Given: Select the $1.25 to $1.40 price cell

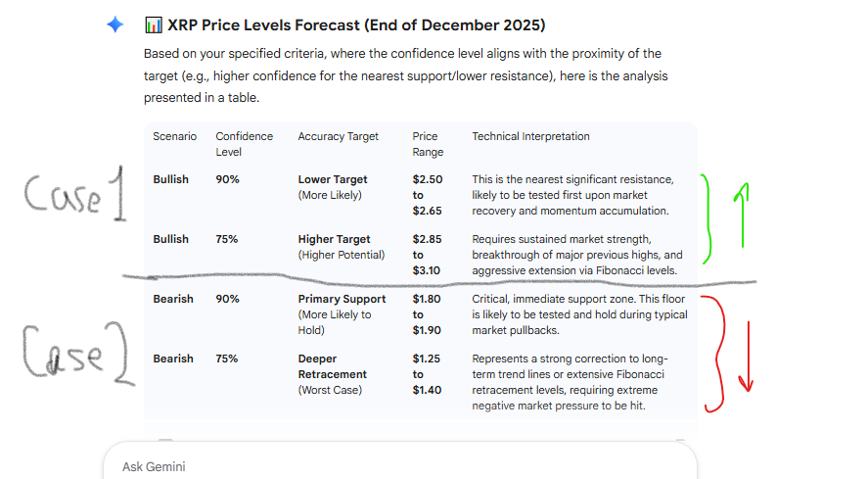Looking at the screenshot, I should coord(427,374).
